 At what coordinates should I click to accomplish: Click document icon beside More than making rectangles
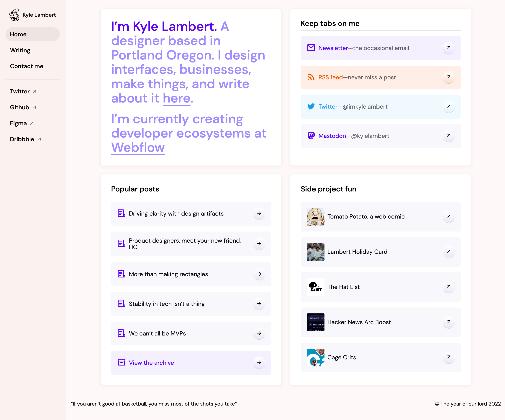pos(122,274)
